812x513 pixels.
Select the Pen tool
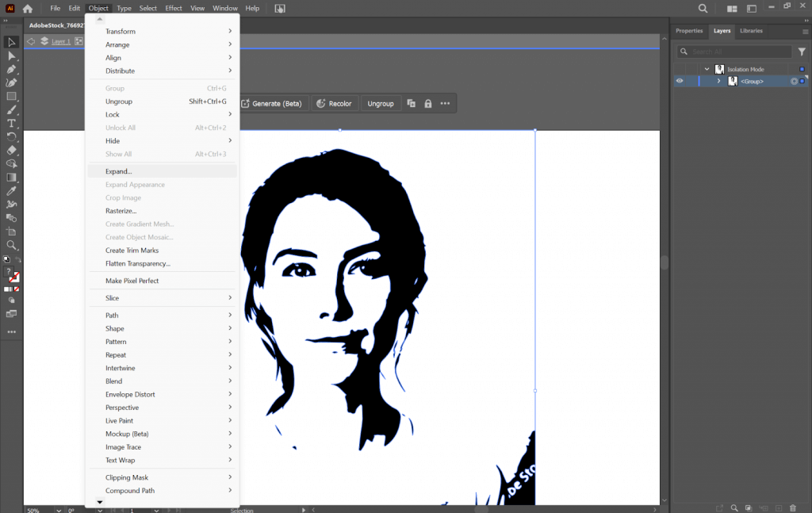point(11,69)
